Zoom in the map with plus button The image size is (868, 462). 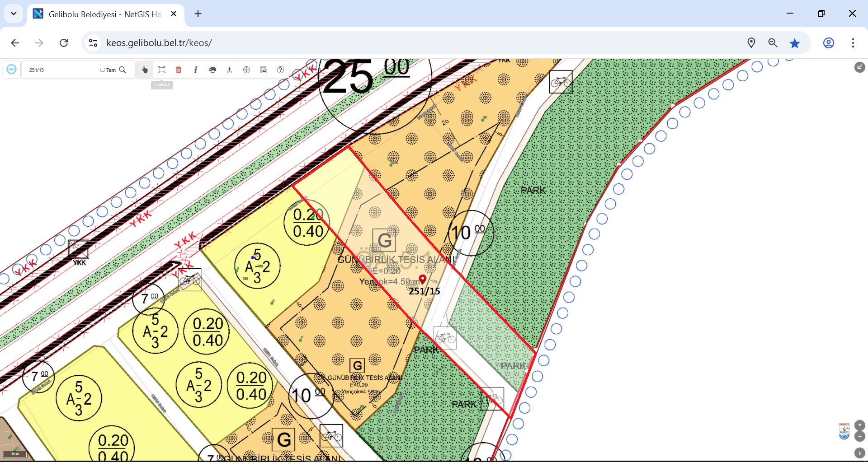(860, 425)
